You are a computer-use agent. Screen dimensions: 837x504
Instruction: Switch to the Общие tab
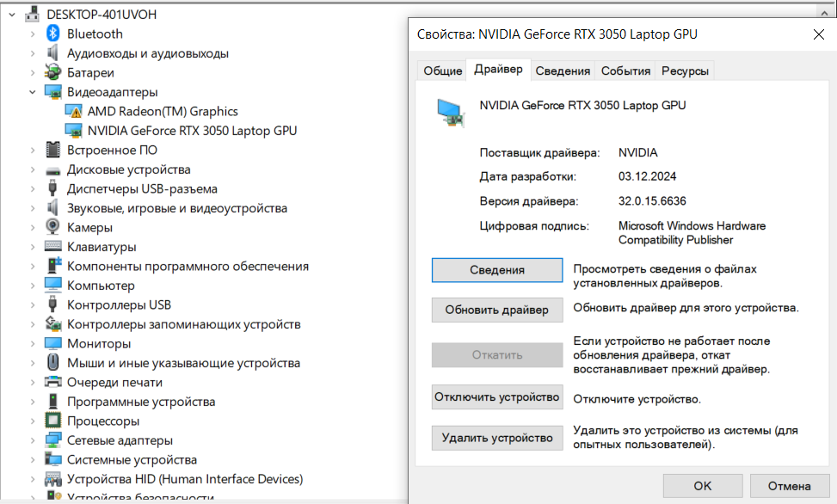pyautogui.click(x=443, y=71)
